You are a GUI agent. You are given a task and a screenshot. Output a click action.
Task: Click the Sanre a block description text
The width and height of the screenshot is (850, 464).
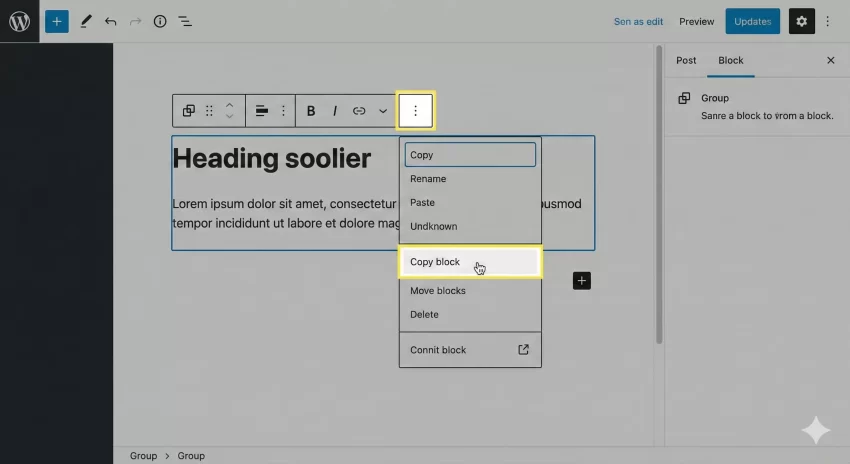coord(767,116)
